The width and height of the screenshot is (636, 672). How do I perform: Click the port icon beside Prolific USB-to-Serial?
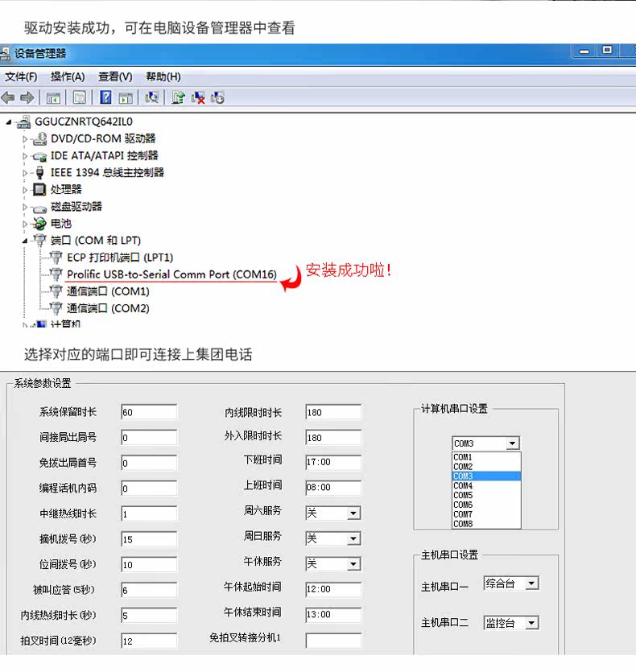tap(56, 274)
